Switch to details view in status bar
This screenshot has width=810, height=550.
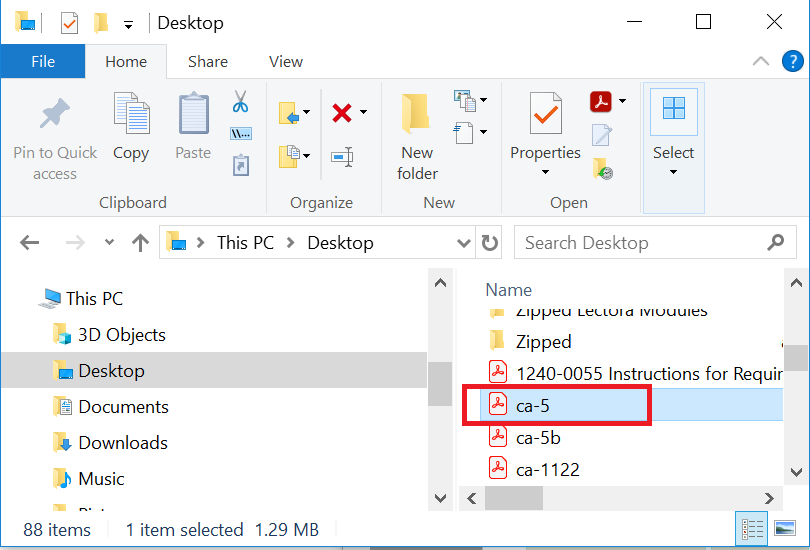[x=754, y=528]
